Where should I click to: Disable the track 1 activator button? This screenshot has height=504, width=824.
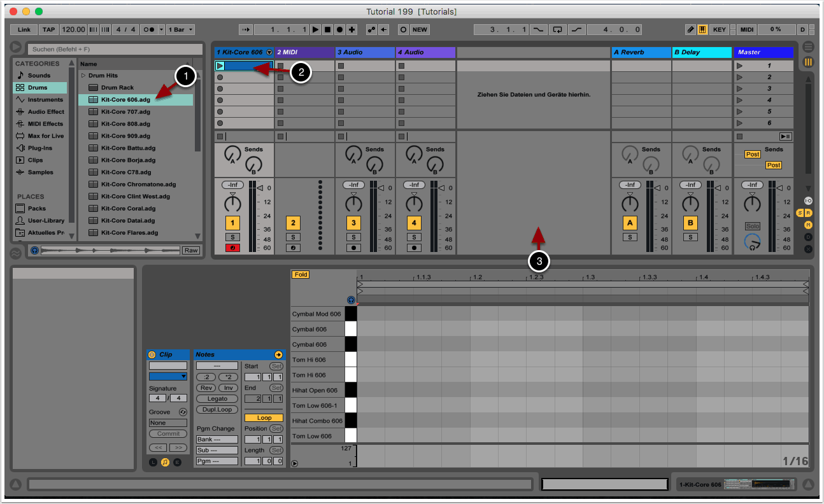[x=232, y=223]
